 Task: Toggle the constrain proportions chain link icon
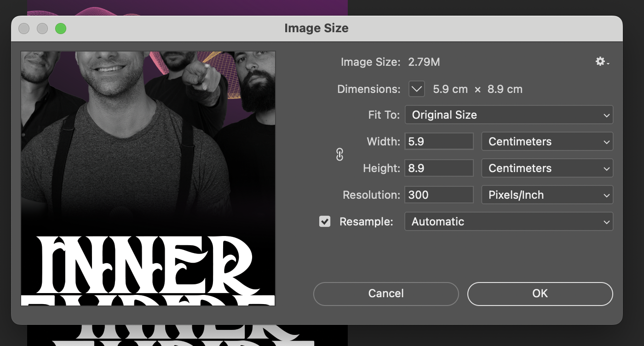(x=339, y=155)
